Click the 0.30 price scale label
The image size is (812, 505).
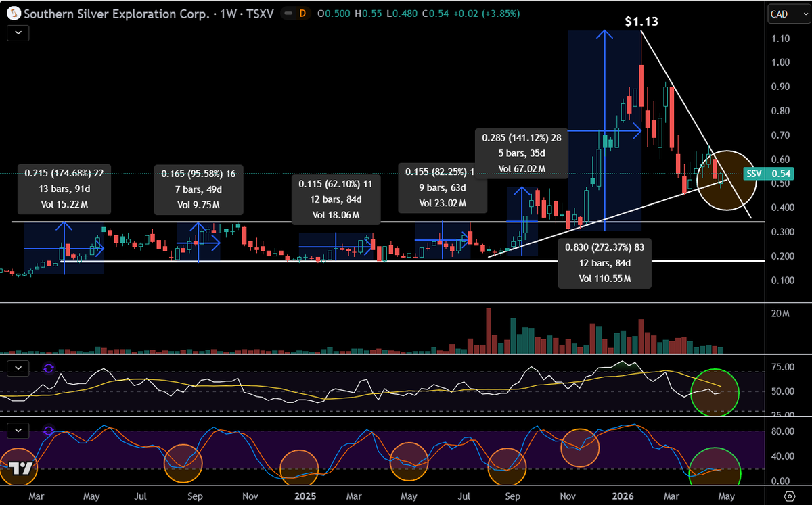click(x=782, y=232)
